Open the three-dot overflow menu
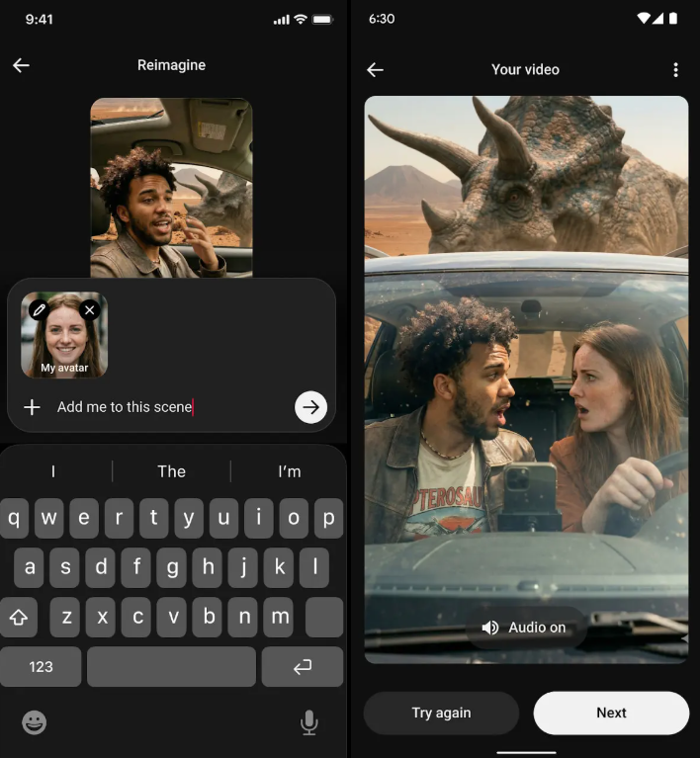Screen dimensions: 700x758 tap(675, 70)
